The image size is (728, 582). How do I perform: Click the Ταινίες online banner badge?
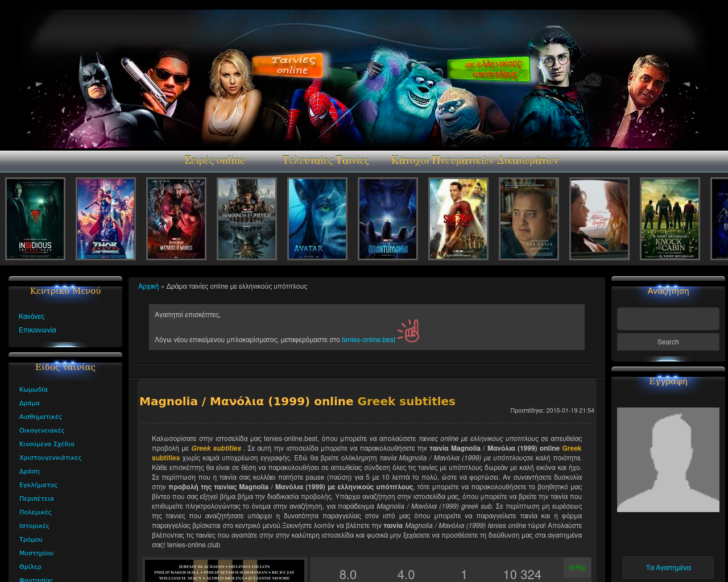click(288, 65)
